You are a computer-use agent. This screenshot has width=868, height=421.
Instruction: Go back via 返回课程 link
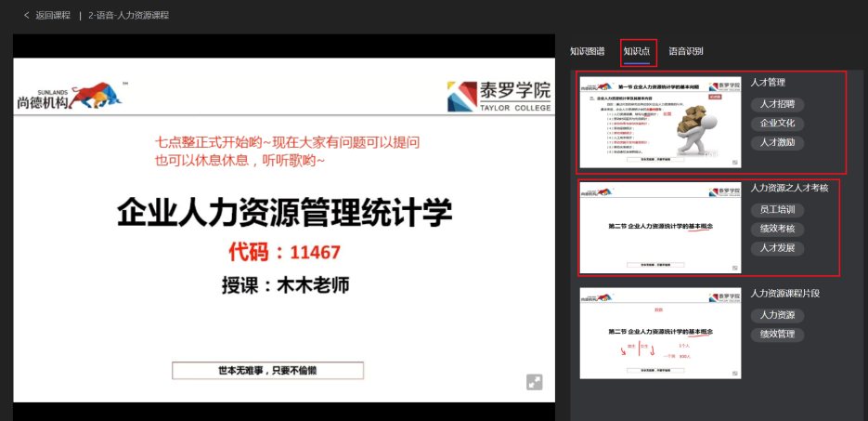[53, 16]
